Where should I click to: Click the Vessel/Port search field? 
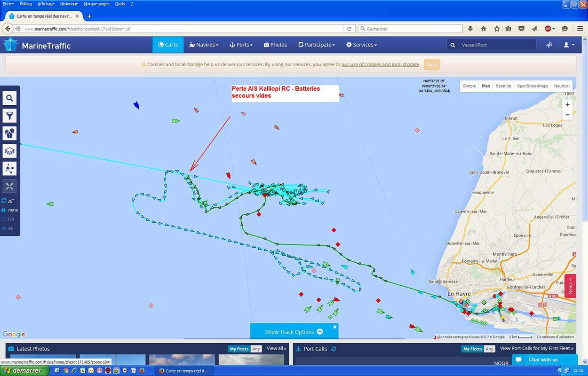click(x=492, y=45)
